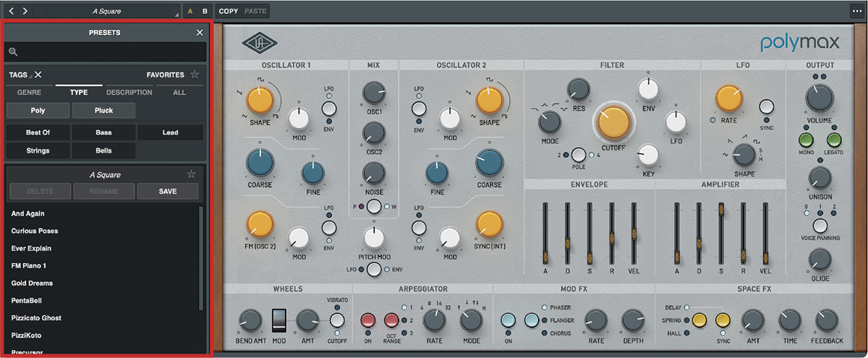Click the Unison knob
This screenshot has width=868, height=358.
pos(820,178)
